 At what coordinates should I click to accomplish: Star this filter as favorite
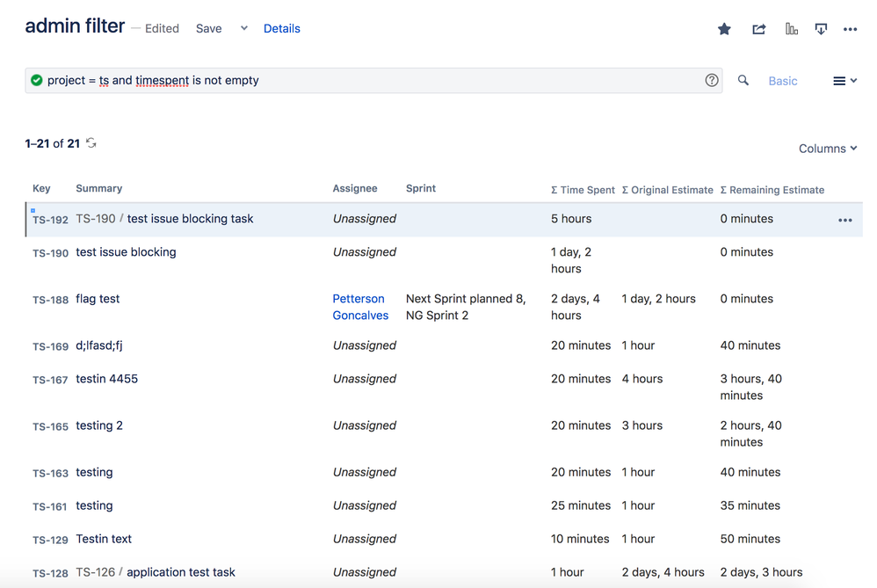(x=724, y=29)
